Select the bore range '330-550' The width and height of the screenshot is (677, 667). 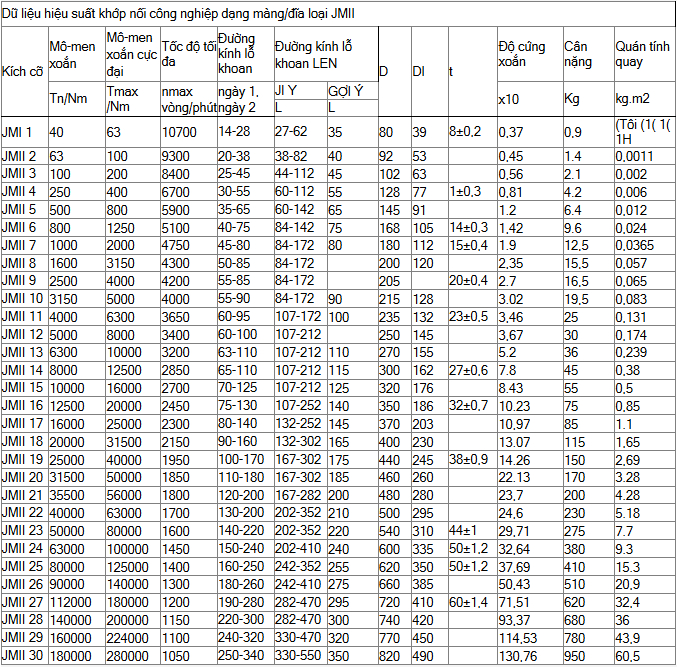(298, 655)
